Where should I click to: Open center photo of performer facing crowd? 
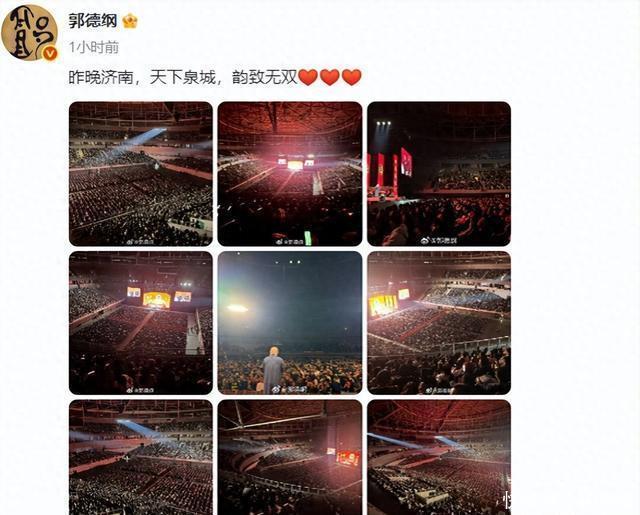[x=290, y=323]
